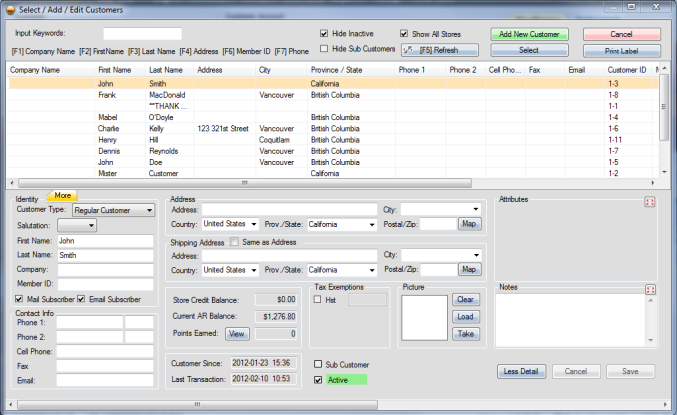The width and height of the screenshot is (677, 415).
Task: Click the Input Keywords search field
Action: pos(142,34)
